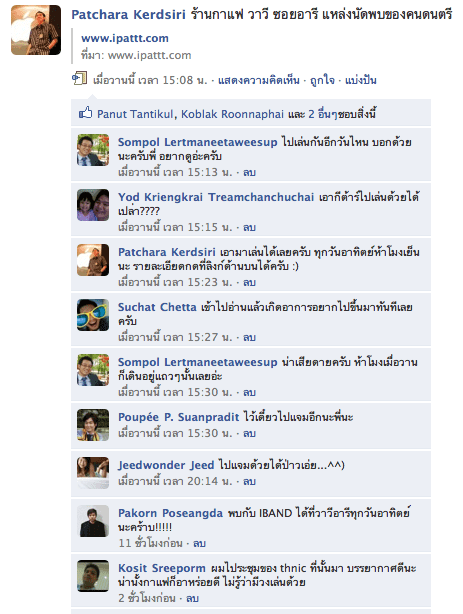Viewport: 463px width, 614px height.
Task: Click the ถูกใจ like link
Action: tap(322, 80)
